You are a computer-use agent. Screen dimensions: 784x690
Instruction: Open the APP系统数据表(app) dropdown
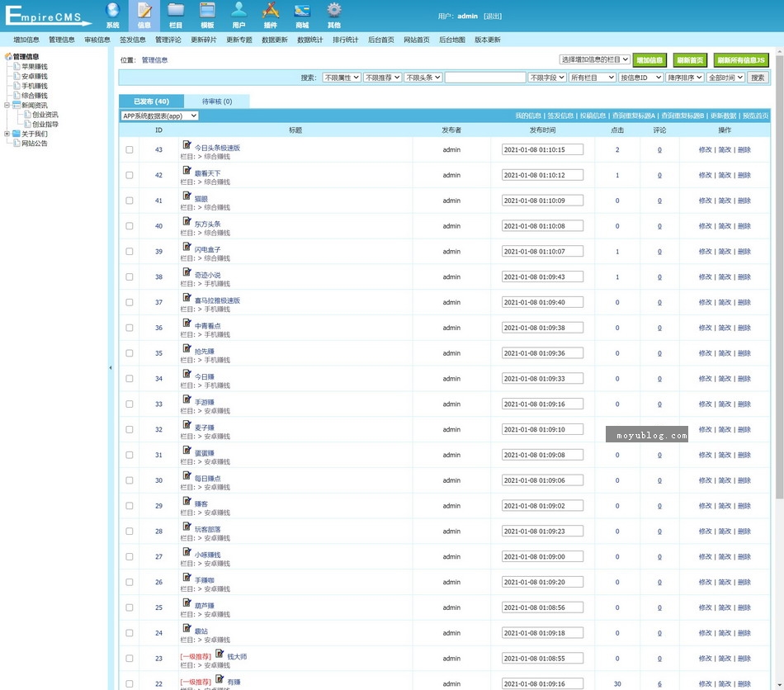point(159,116)
